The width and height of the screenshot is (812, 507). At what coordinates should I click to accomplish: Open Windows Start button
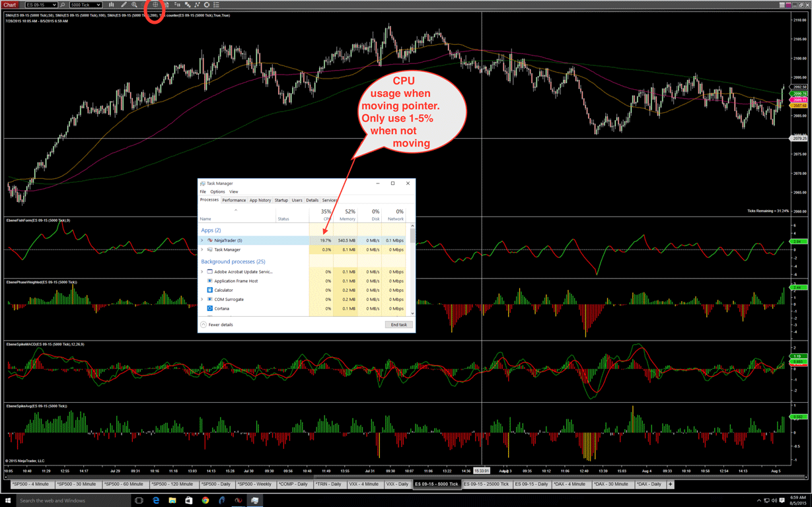click(8, 500)
